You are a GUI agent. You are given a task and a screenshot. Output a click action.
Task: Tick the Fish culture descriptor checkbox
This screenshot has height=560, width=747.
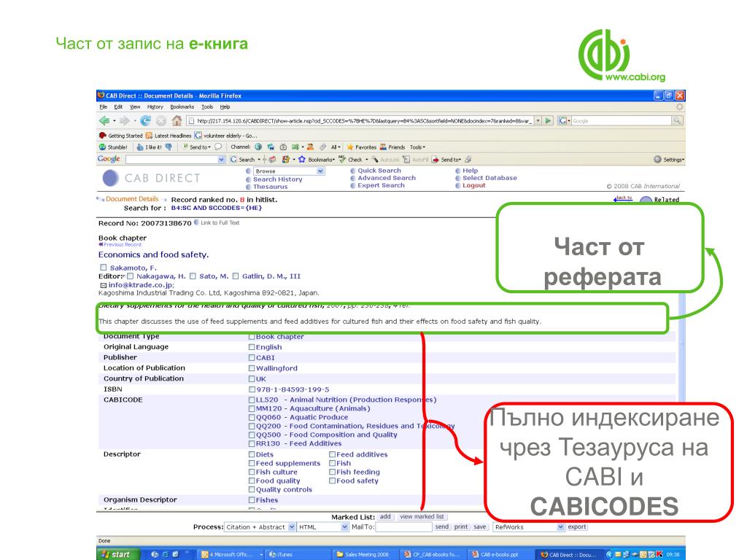pyautogui.click(x=252, y=472)
